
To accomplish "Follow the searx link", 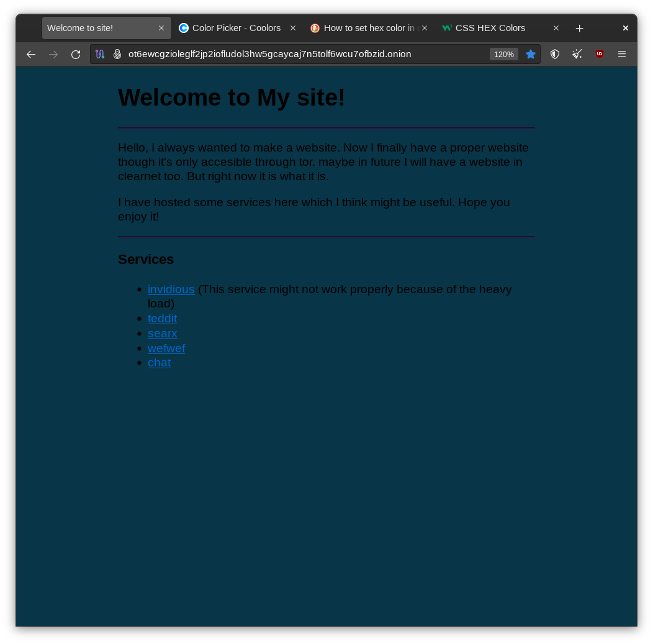I will tap(162, 333).
